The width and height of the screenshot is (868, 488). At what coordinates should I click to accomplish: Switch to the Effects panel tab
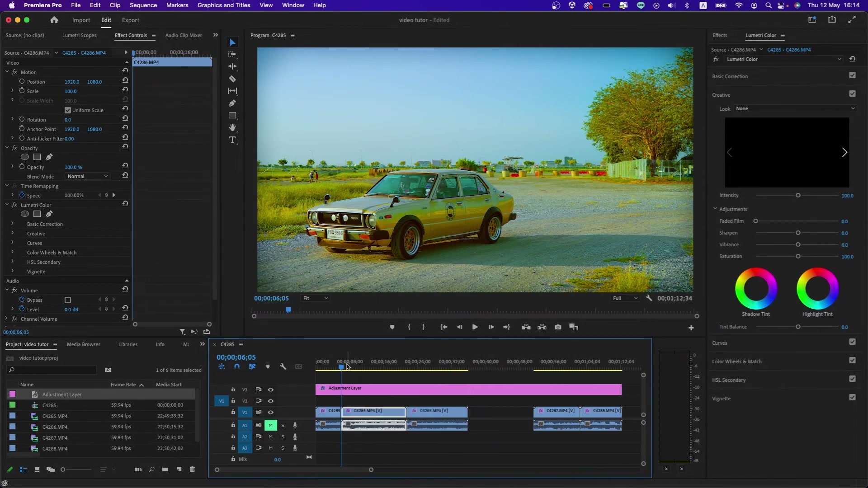720,35
